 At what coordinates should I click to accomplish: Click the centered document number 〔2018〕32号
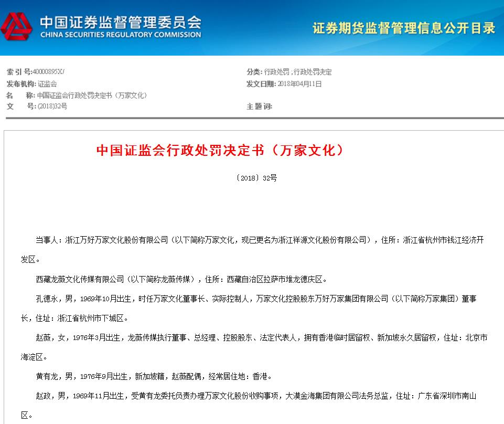(256, 178)
